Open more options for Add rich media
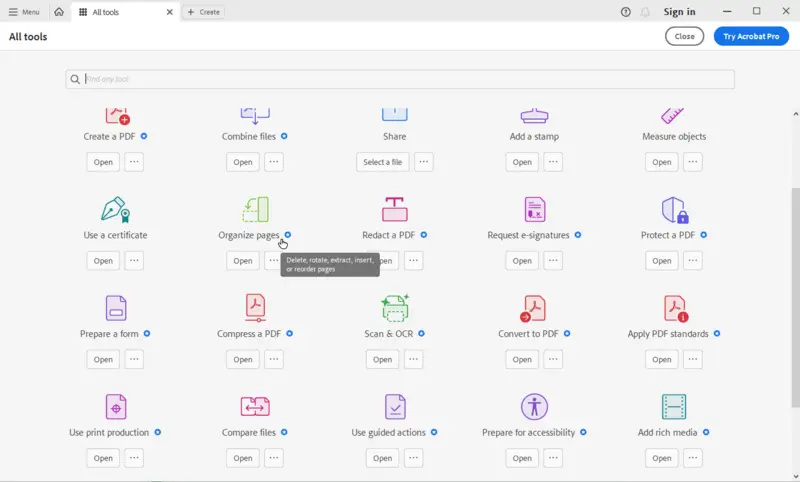This screenshot has width=800, height=482. point(693,458)
